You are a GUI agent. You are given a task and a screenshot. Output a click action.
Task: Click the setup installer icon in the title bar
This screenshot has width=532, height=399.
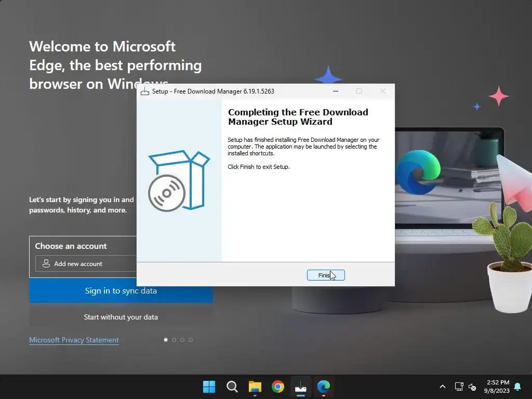point(145,91)
